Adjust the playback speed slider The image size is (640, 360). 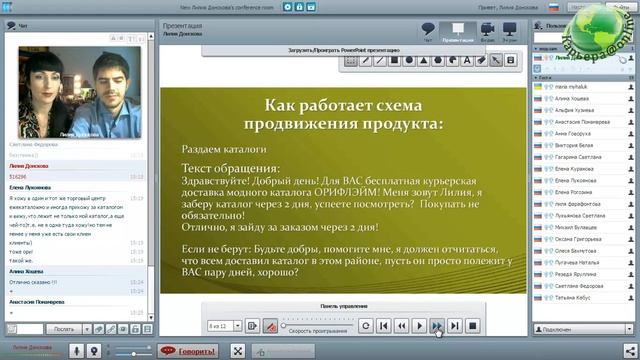(317, 325)
